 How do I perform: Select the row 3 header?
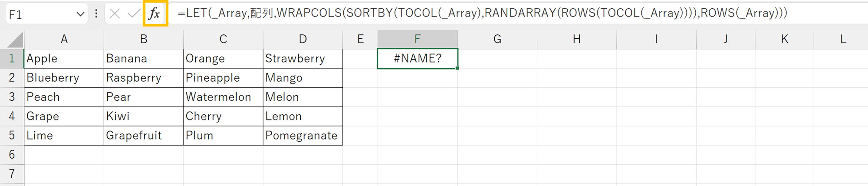(12, 96)
